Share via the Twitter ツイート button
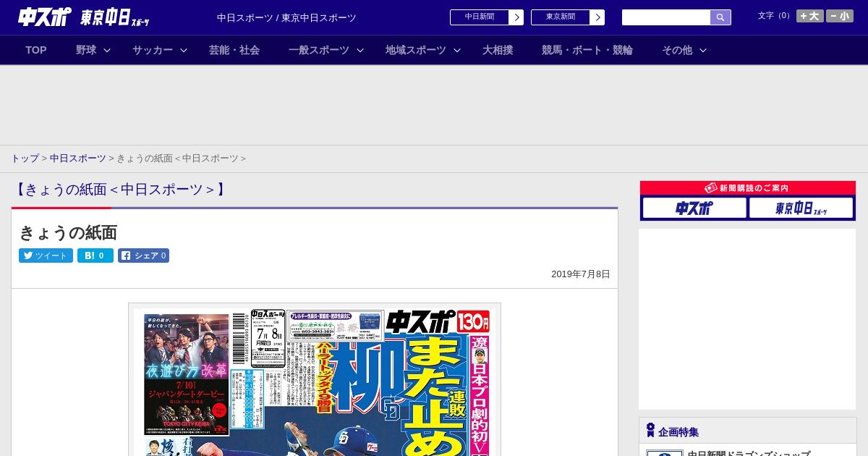868x456 pixels. point(46,256)
